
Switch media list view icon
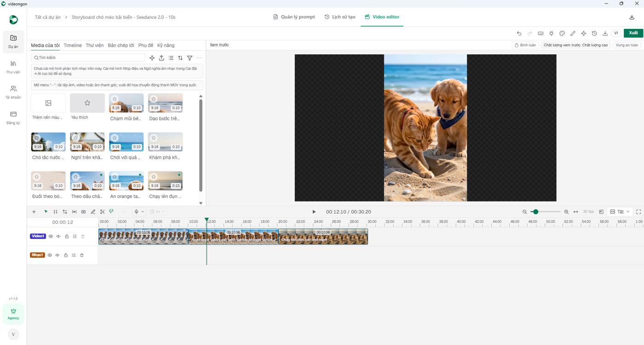click(171, 58)
